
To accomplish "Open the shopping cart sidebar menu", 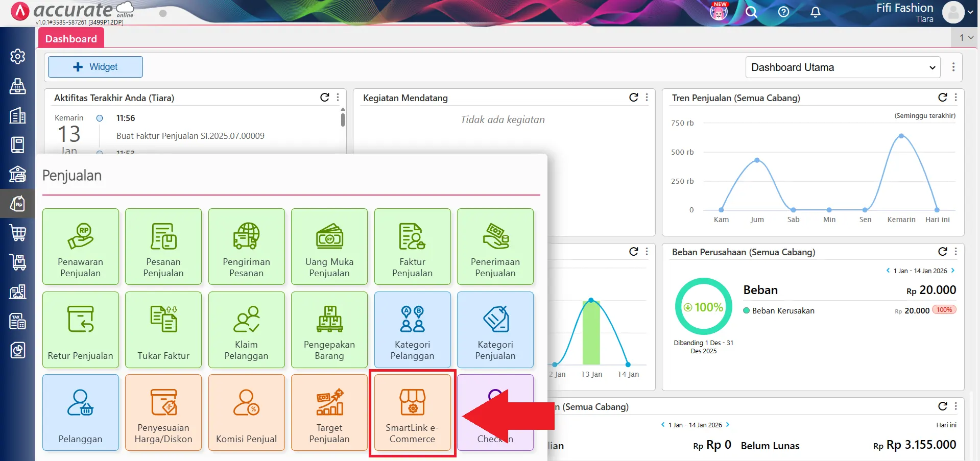I will tap(18, 233).
